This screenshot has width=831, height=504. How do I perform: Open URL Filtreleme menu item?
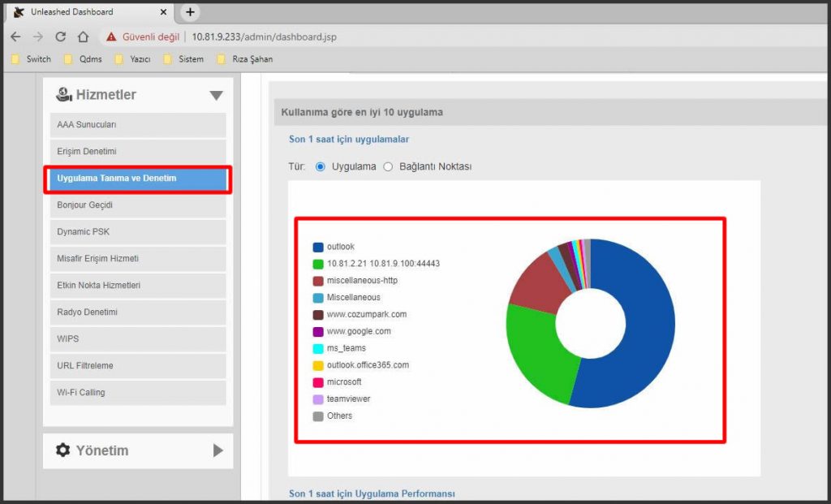pos(138,366)
